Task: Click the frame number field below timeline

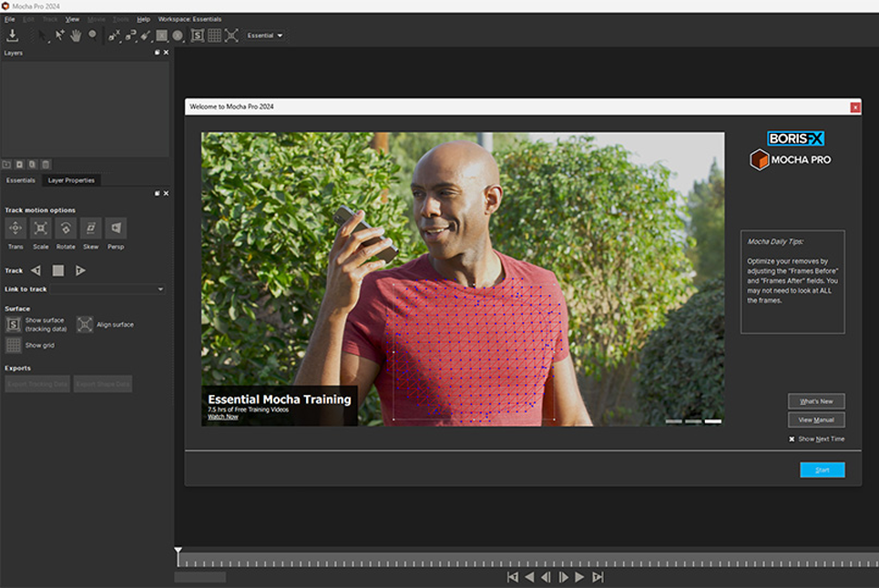Action: pyautogui.click(x=200, y=577)
